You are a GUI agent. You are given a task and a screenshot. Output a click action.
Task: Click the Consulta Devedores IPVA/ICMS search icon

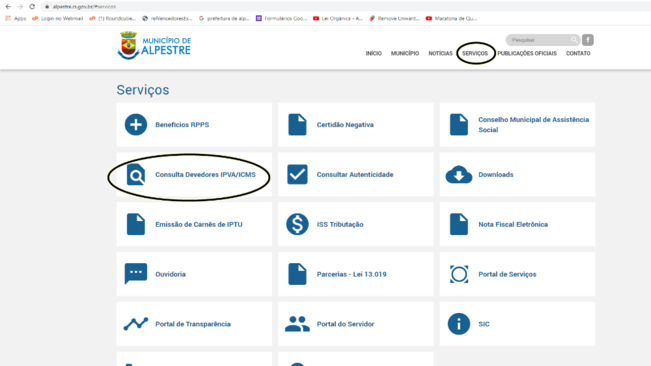click(136, 174)
